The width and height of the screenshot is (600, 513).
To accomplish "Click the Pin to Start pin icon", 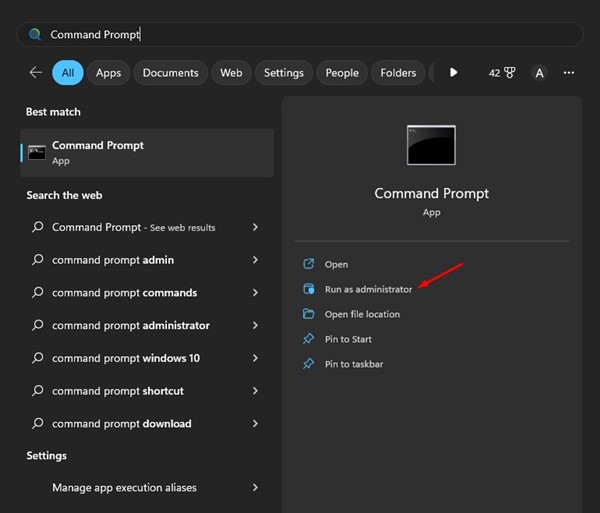I will pos(308,339).
